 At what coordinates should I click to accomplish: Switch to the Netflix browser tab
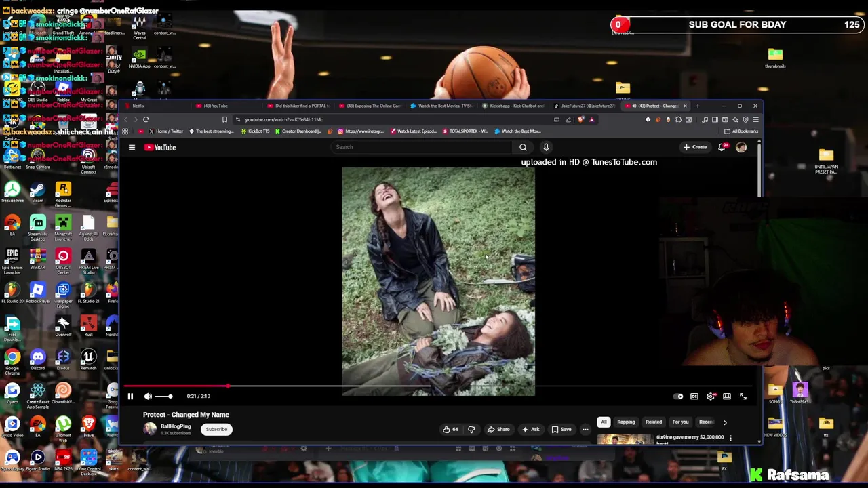tap(156, 106)
